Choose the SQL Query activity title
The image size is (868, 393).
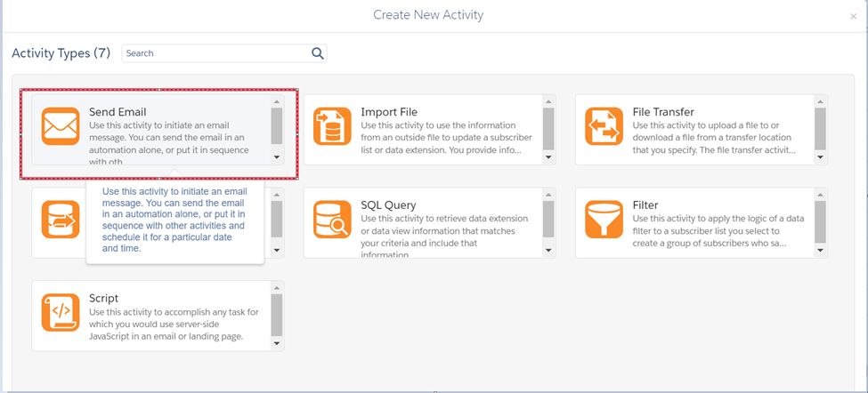coord(388,205)
